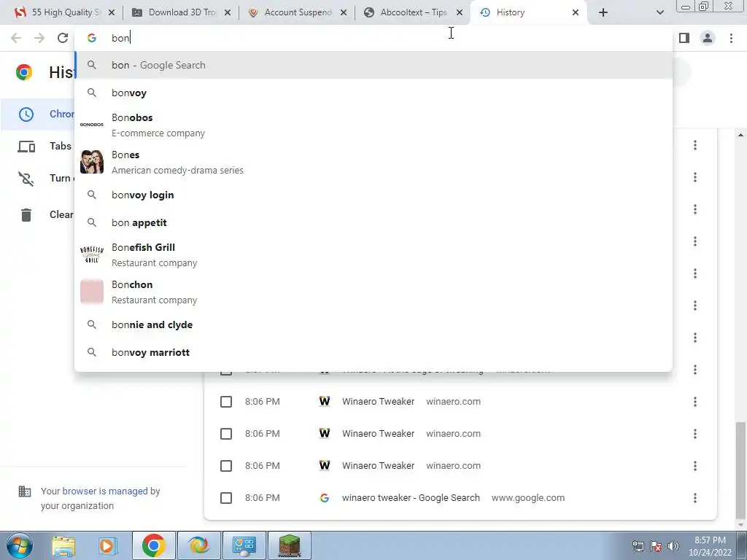Viewport: 747px width, 560px height.
Task: Check the third 8:06 PM Winaero Tweaker entry
Action: 226,466
